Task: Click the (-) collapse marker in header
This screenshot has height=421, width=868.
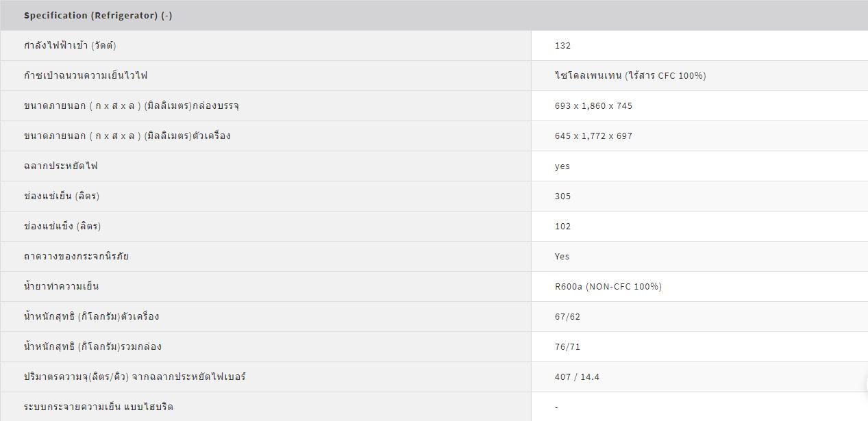Action: [x=166, y=15]
